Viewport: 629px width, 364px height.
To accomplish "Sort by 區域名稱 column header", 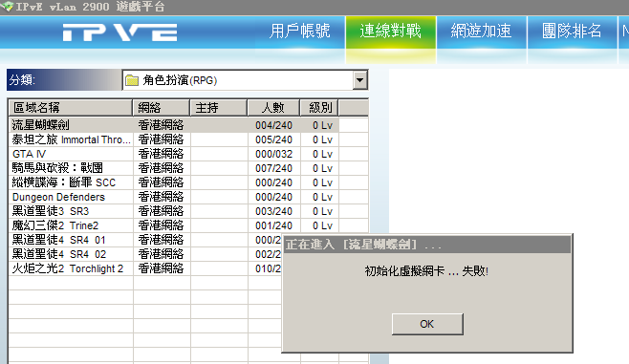I will click(x=71, y=107).
